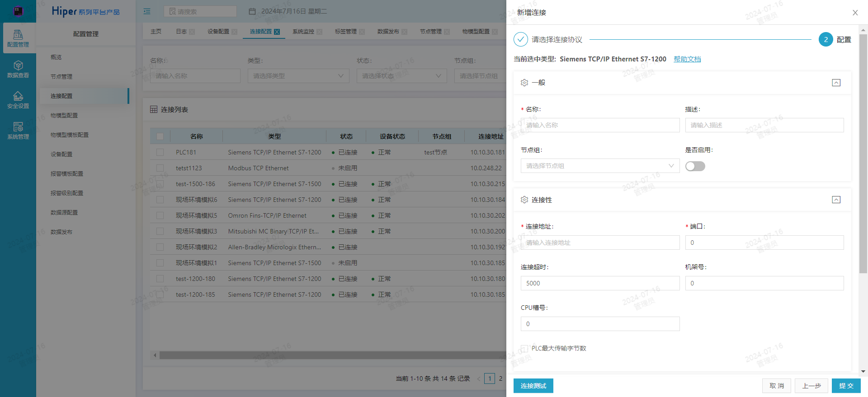The height and width of the screenshot is (397, 868).
Task: Open 安全设置 sidebar icon
Action: (x=18, y=100)
